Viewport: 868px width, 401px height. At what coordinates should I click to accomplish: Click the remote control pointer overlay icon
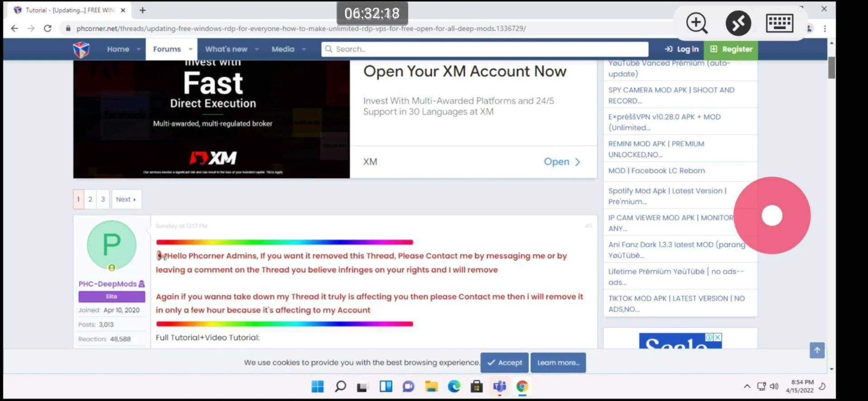738,23
